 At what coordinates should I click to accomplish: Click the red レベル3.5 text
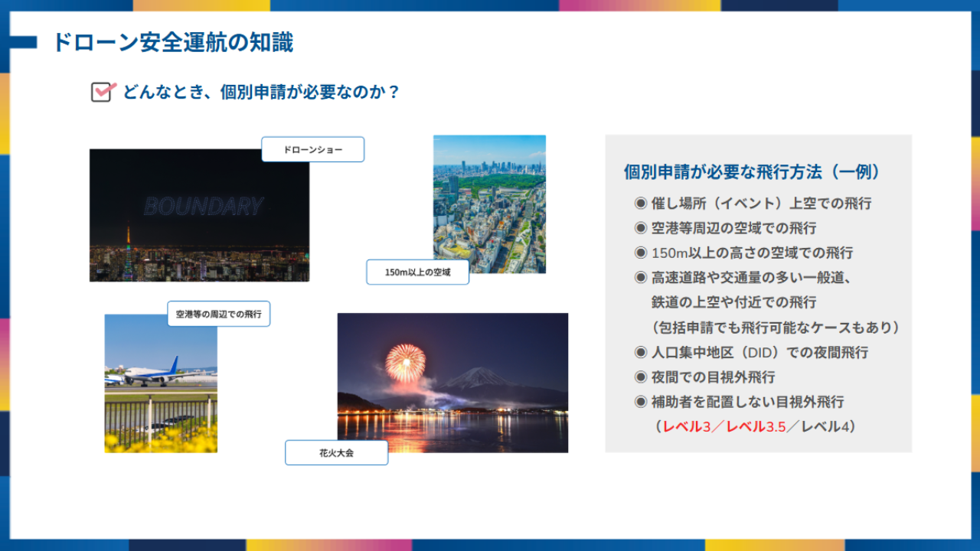pyautogui.click(x=756, y=427)
